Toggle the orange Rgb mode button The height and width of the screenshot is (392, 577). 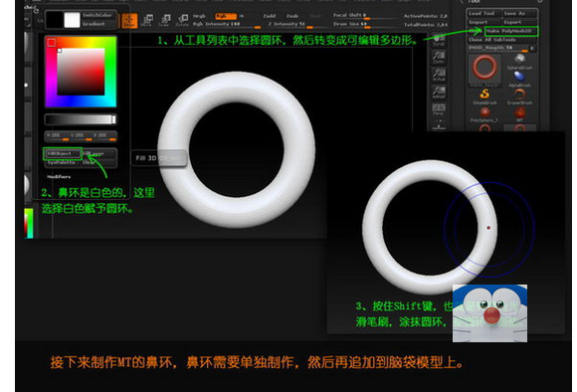(226, 16)
